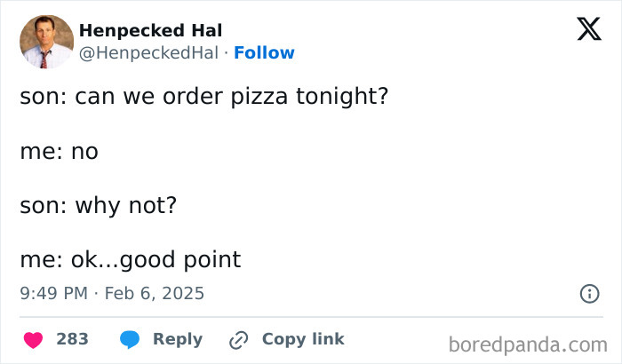The height and width of the screenshot is (364, 622).
Task: Click the Reply label
Action: (x=178, y=339)
